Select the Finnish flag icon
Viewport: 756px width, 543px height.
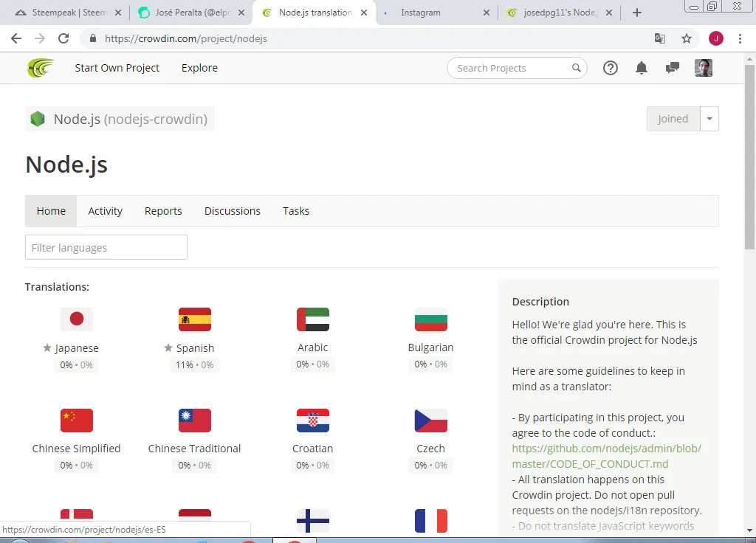point(313,521)
